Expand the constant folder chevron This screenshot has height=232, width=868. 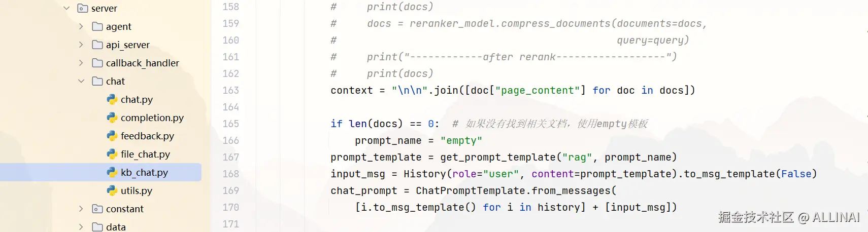pos(81,209)
